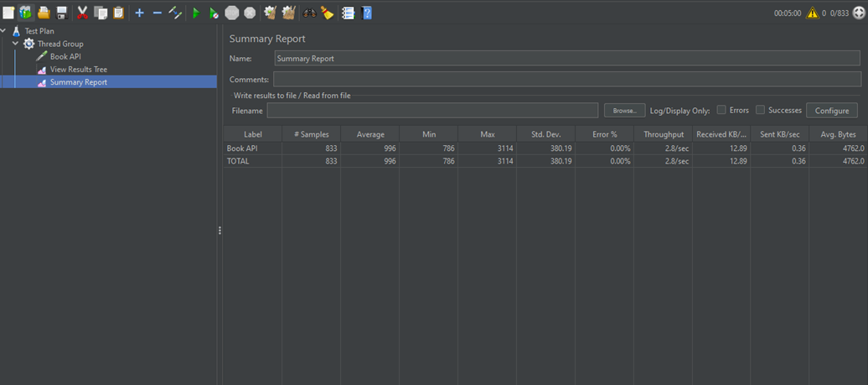The image size is (868, 385).
Task: Click the Configure button
Action: [x=831, y=111]
